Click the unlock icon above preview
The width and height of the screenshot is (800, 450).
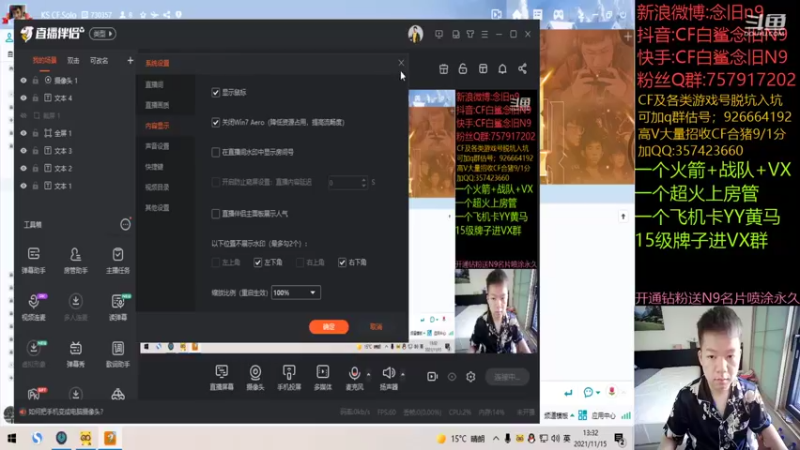pos(463,69)
